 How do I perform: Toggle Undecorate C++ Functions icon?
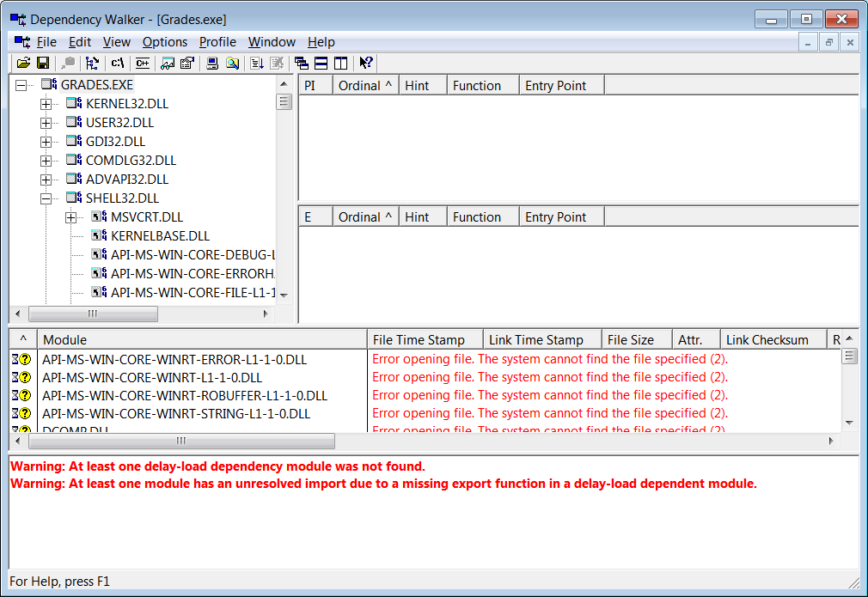pyautogui.click(x=143, y=63)
